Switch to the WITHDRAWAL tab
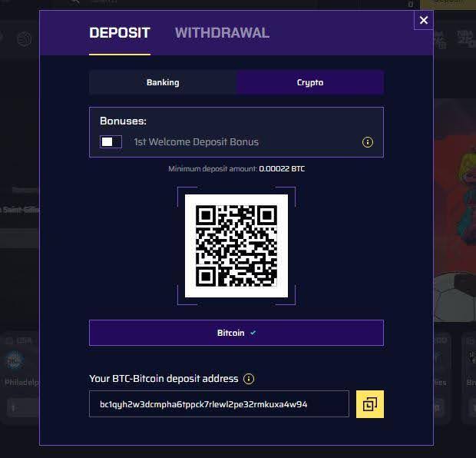 pos(222,33)
